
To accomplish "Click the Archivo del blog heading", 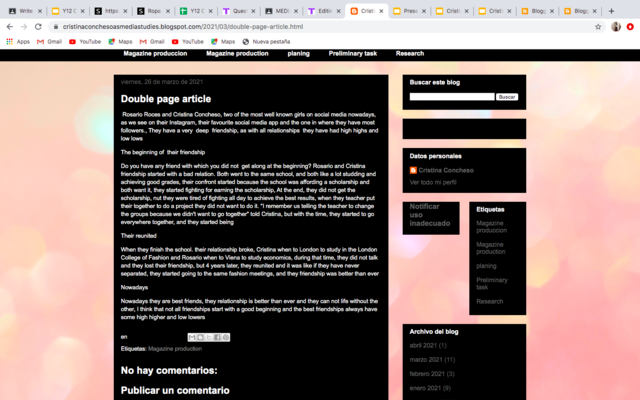I will tap(434, 331).
